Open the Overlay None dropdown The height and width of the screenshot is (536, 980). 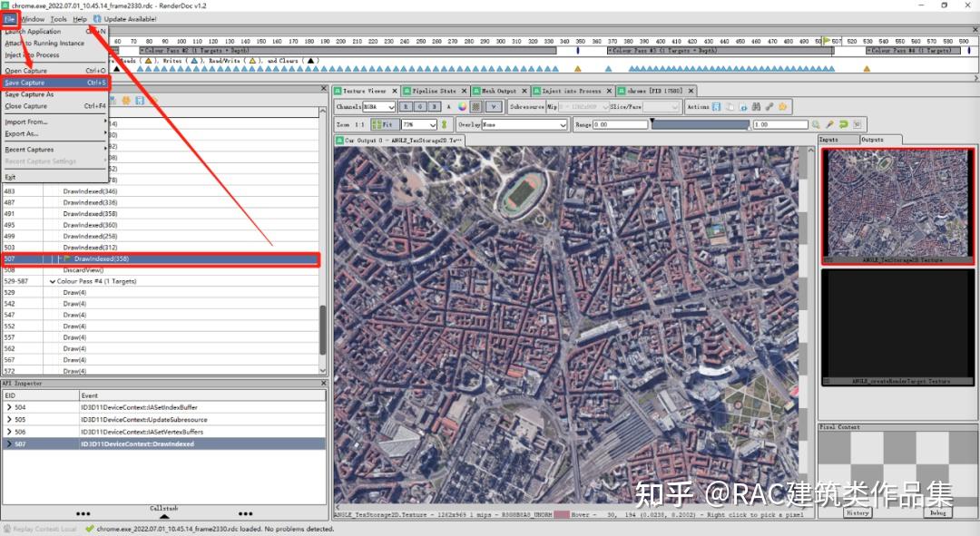click(x=524, y=124)
